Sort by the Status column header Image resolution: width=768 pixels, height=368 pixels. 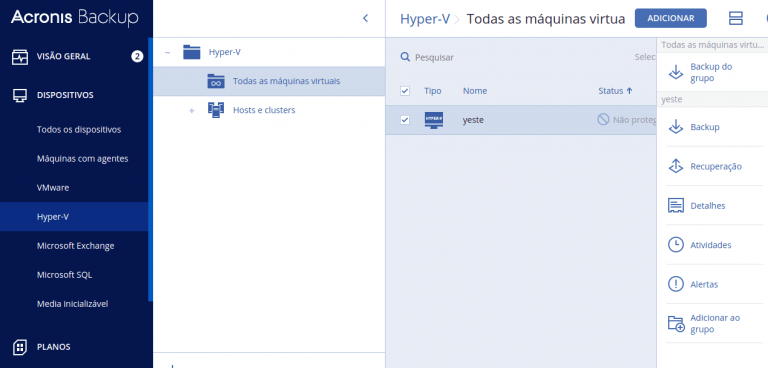615,91
